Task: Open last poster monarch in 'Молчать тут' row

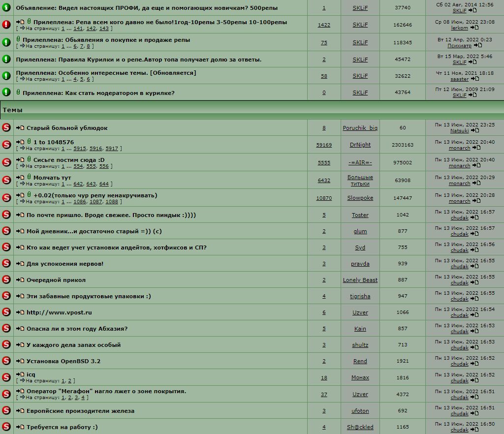Action: 459,183
